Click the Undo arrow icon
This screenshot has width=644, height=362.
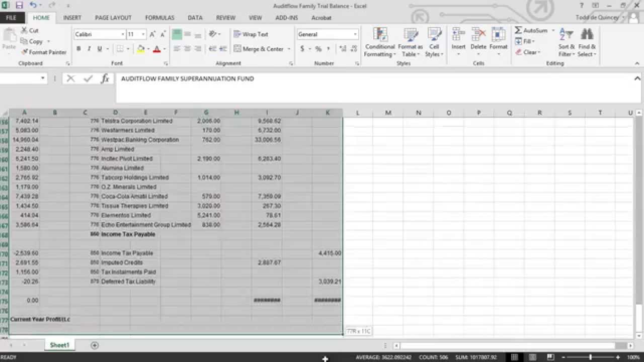pyautogui.click(x=33, y=6)
